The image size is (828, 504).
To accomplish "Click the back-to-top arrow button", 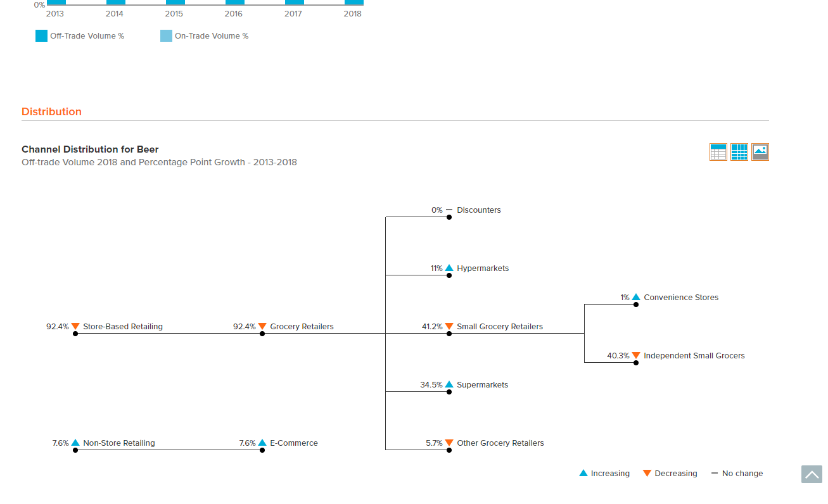I will point(812,474).
